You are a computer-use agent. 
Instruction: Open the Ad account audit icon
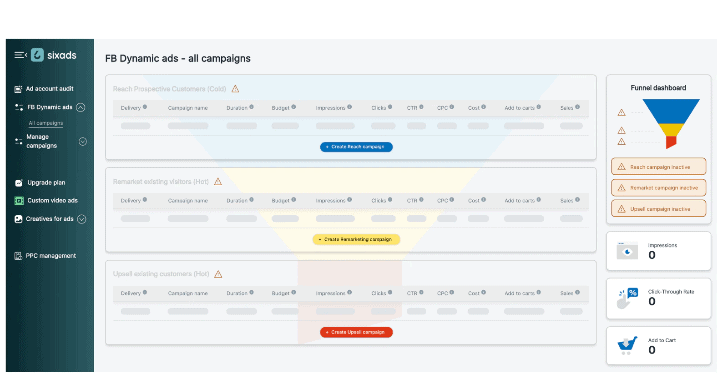18,89
